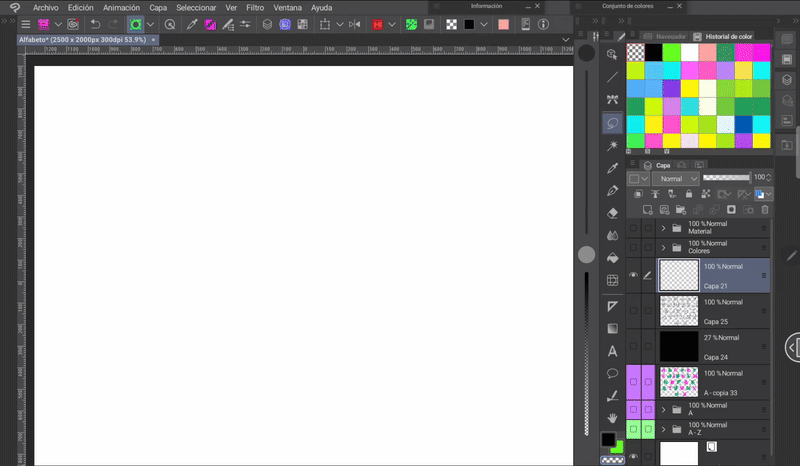The height and width of the screenshot is (466, 800).
Task: Select the Blend tool with droplets icon
Action: [612, 235]
